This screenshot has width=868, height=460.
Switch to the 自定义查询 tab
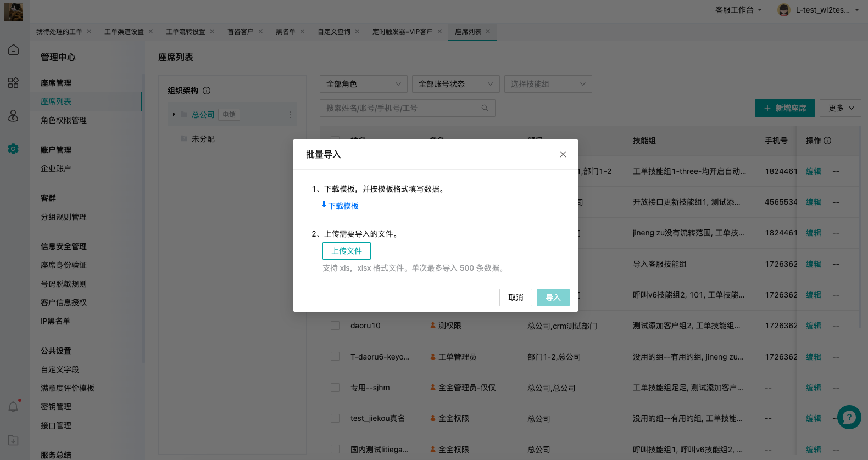point(334,32)
